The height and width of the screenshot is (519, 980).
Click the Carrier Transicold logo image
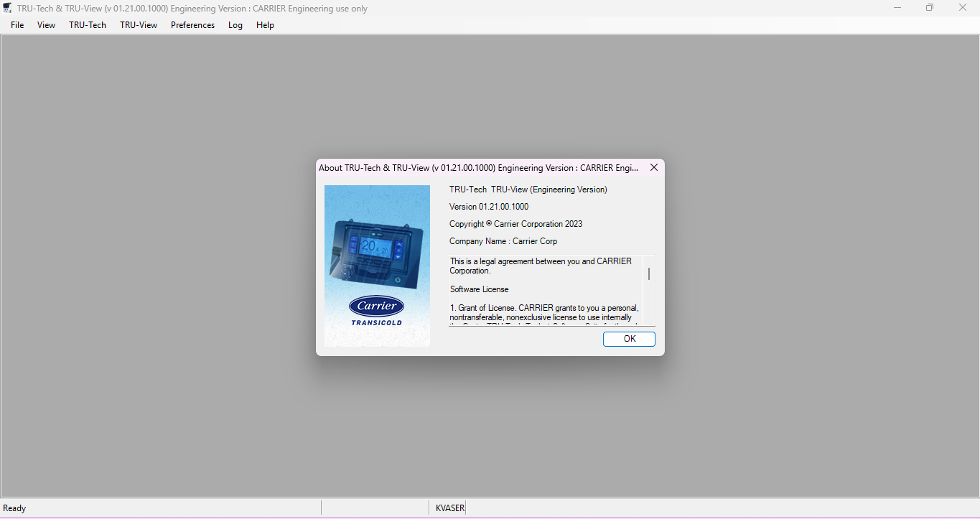point(377,266)
